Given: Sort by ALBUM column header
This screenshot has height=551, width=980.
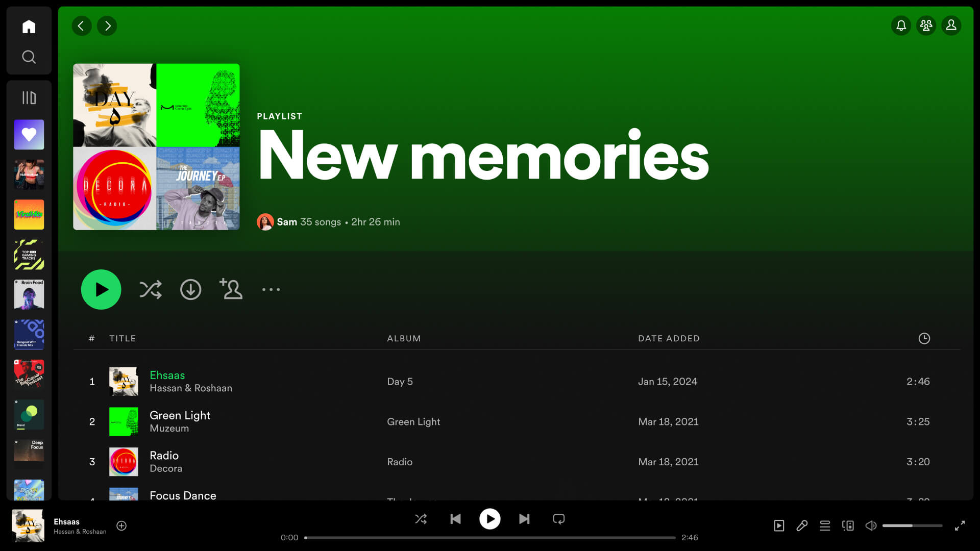Looking at the screenshot, I should pos(404,338).
